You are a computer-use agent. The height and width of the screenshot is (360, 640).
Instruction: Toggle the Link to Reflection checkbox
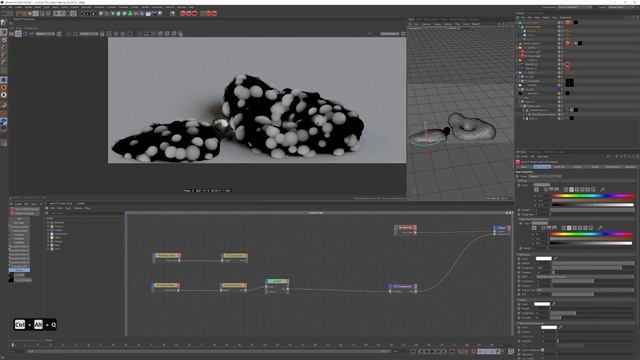tap(542, 350)
